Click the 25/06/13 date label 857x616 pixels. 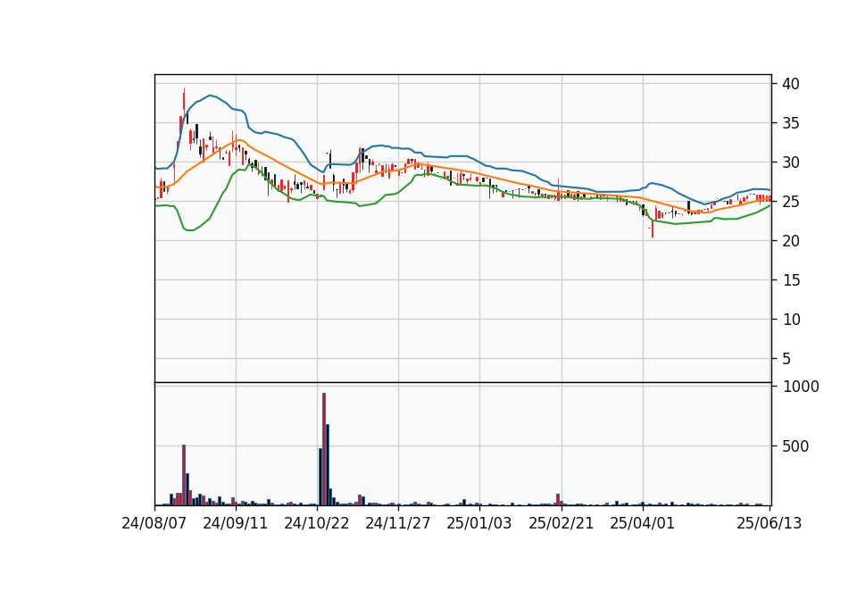point(770,523)
